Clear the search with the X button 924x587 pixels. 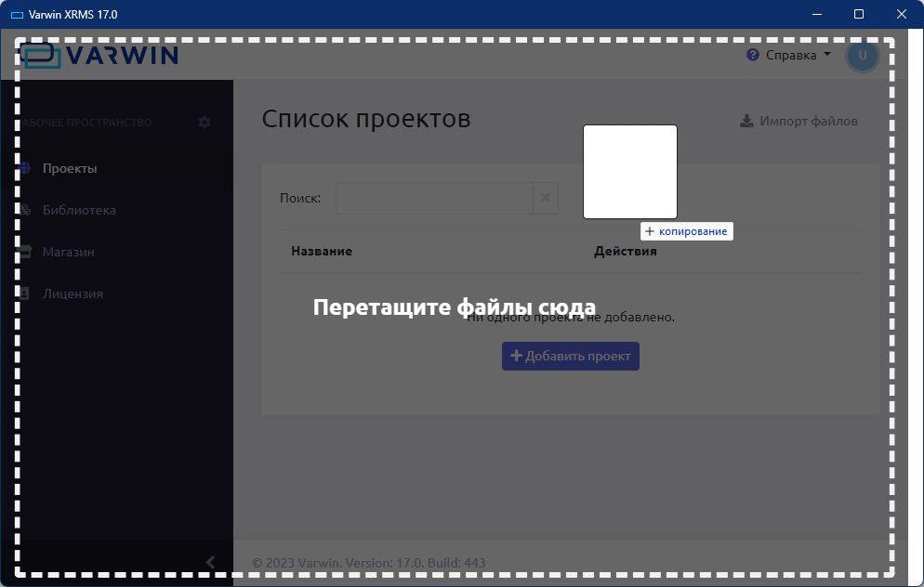(x=546, y=198)
